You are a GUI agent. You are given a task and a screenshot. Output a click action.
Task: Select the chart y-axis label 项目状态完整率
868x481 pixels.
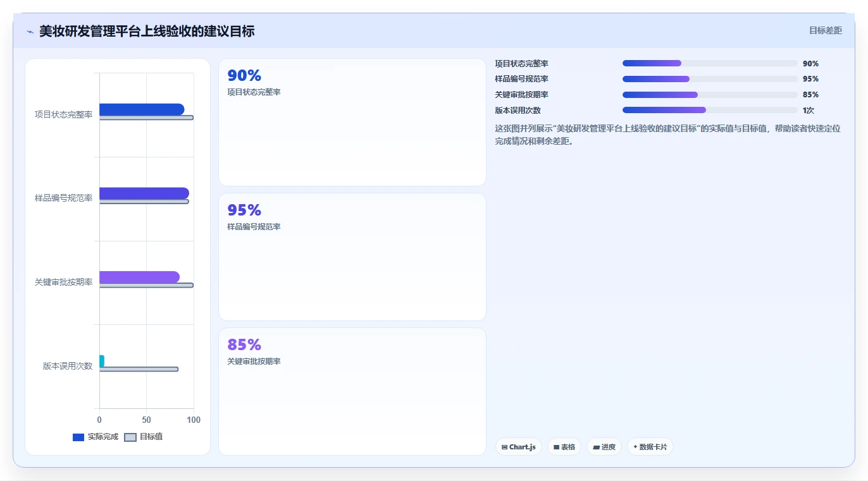click(63, 114)
